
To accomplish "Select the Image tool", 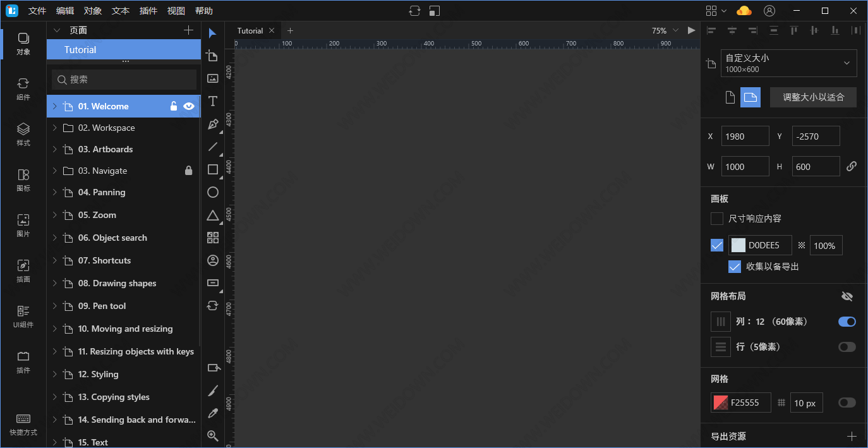I will [x=213, y=78].
